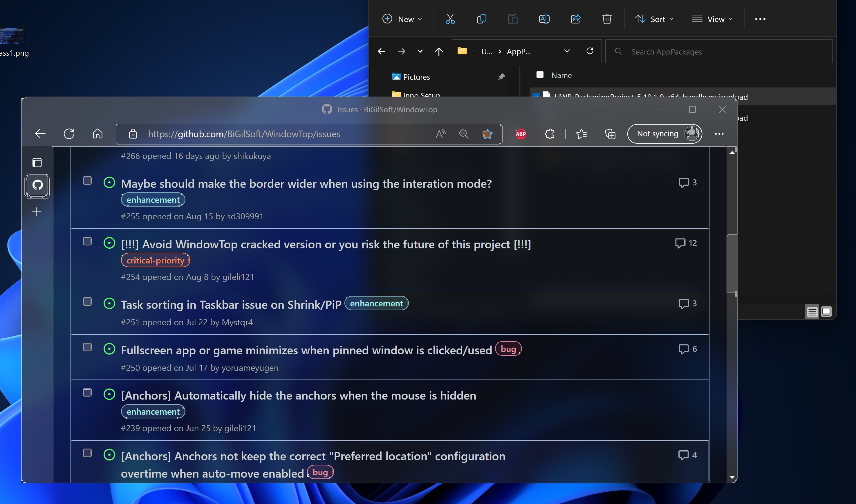Click the Read aloud icon in address bar
This screenshot has height=504, width=856.
tap(440, 134)
